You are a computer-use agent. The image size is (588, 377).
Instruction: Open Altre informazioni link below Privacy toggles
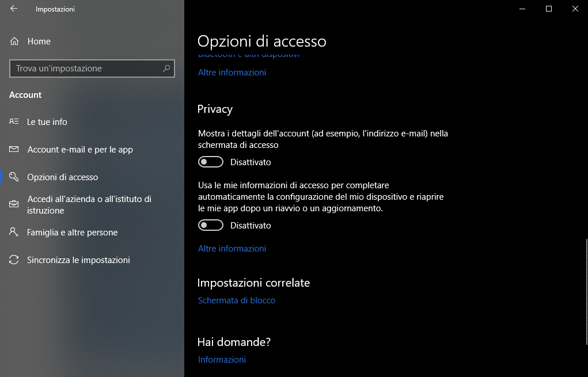(232, 249)
